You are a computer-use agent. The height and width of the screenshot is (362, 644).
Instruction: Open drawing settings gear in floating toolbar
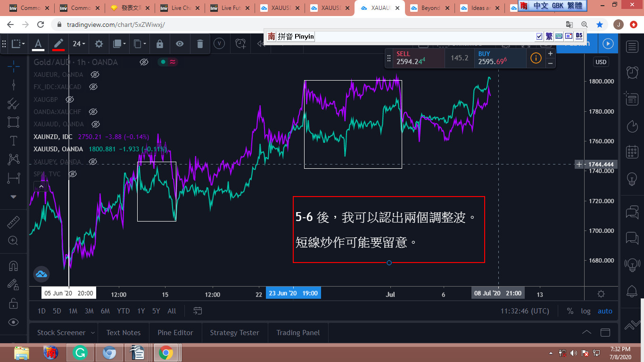pos(99,44)
